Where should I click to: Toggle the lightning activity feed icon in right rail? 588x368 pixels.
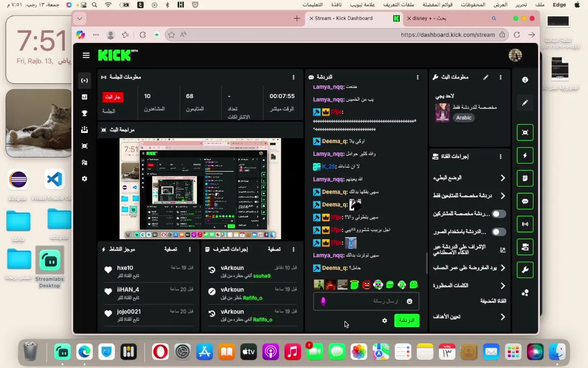point(525,155)
